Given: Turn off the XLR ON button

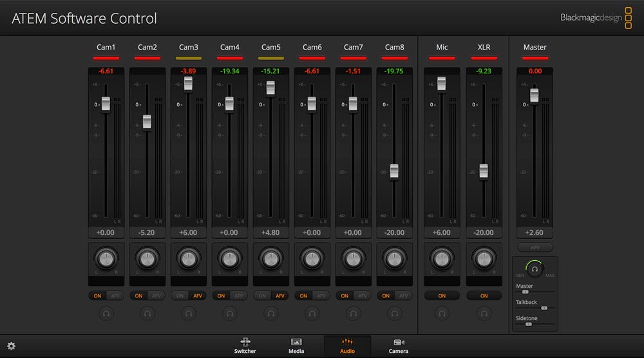Looking at the screenshot, I should coord(484,296).
